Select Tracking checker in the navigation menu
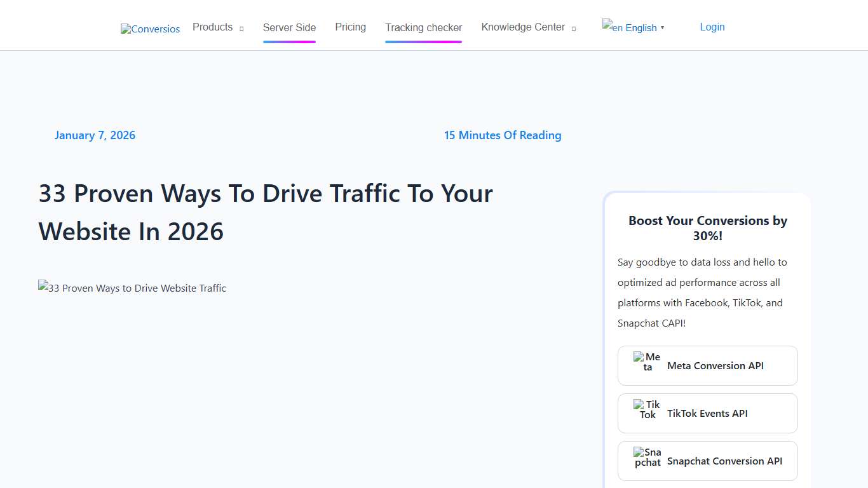This screenshot has width=868, height=488. click(423, 27)
